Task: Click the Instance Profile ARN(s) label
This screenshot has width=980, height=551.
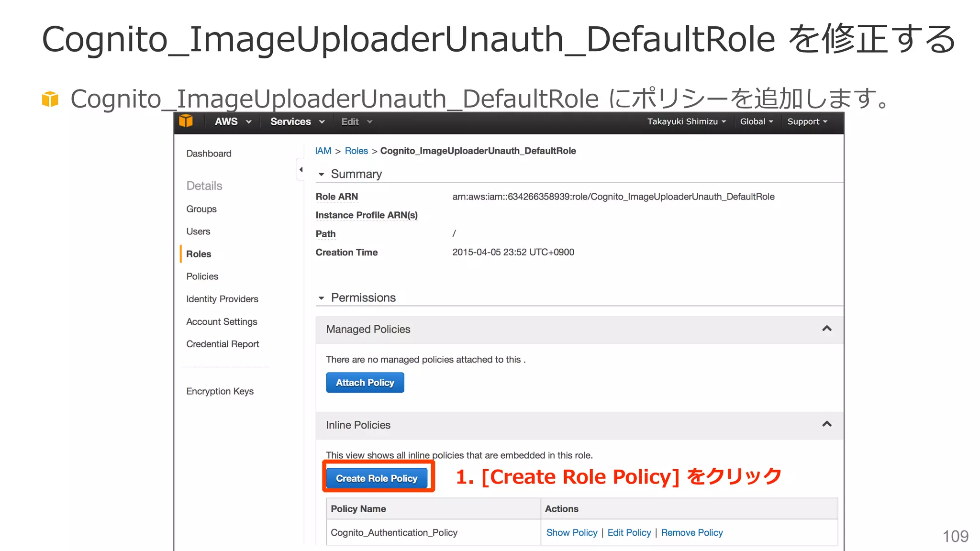Action: (367, 215)
